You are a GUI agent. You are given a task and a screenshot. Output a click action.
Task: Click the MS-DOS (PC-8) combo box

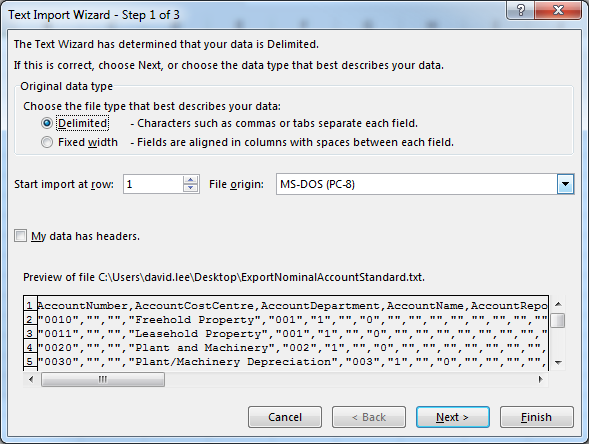(x=425, y=184)
